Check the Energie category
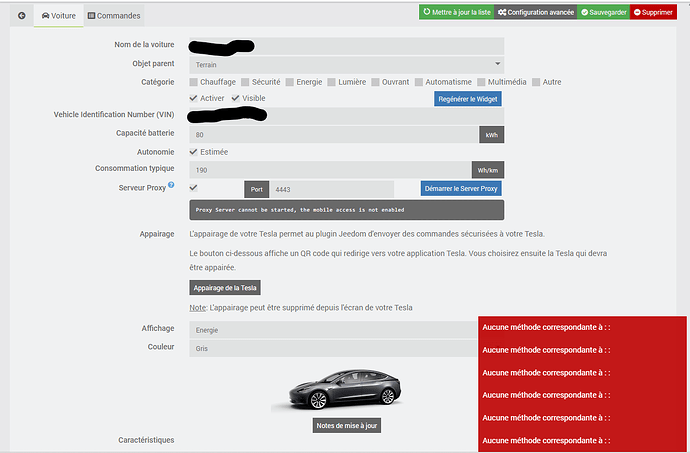The width and height of the screenshot is (690, 453). pos(290,82)
